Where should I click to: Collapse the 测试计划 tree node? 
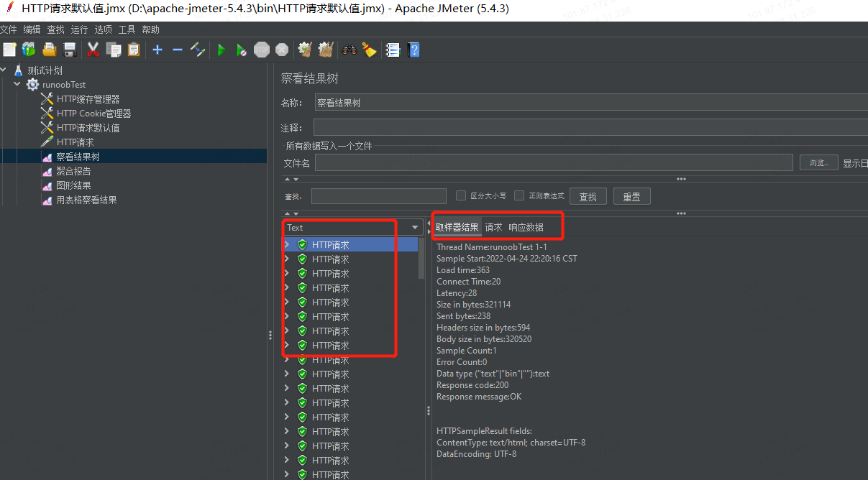4,70
